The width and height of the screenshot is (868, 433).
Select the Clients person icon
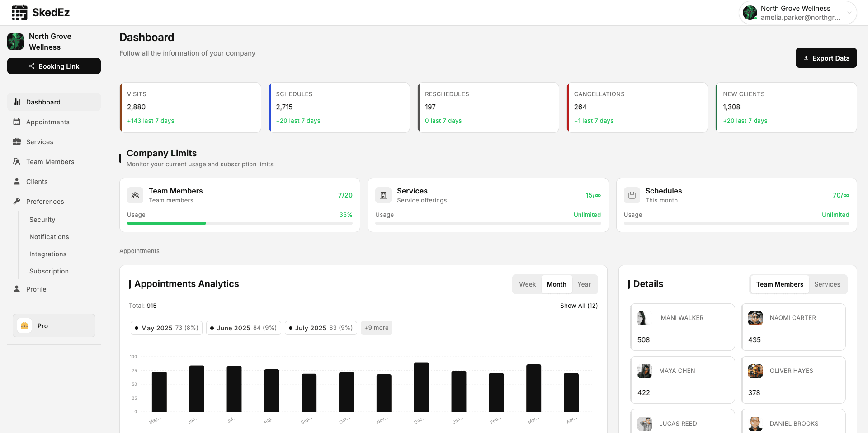(17, 181)
